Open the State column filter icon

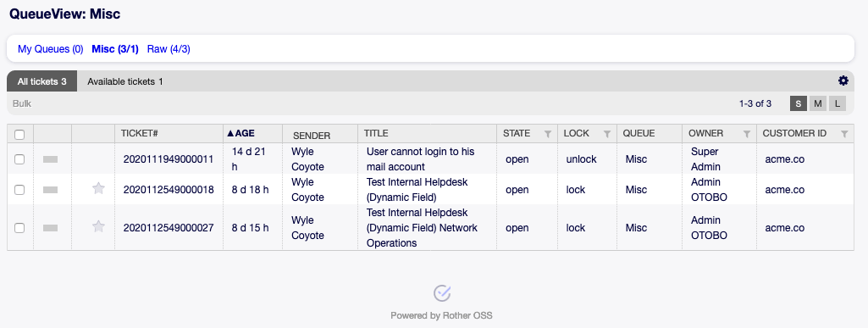point(548,134)
